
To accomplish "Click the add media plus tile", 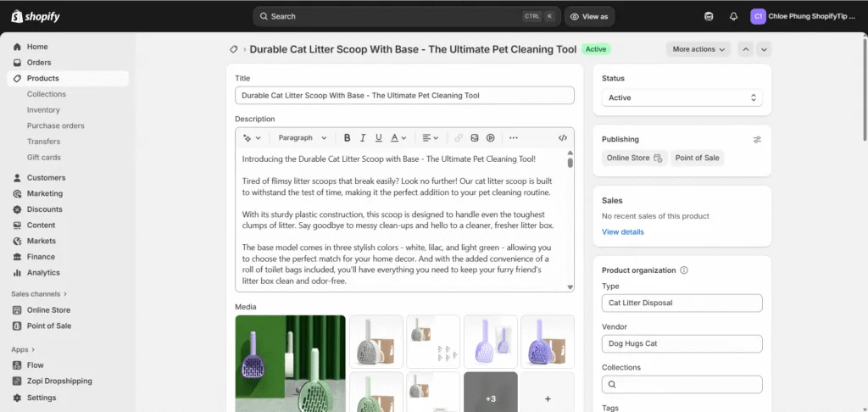I will pyautogui.click(x=548, y=392).
